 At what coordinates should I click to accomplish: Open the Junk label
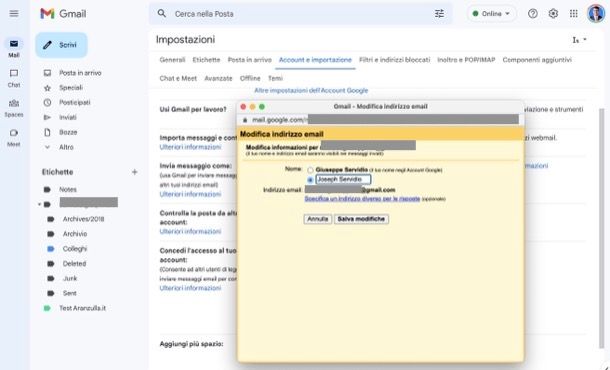click(x=70, y=278)
